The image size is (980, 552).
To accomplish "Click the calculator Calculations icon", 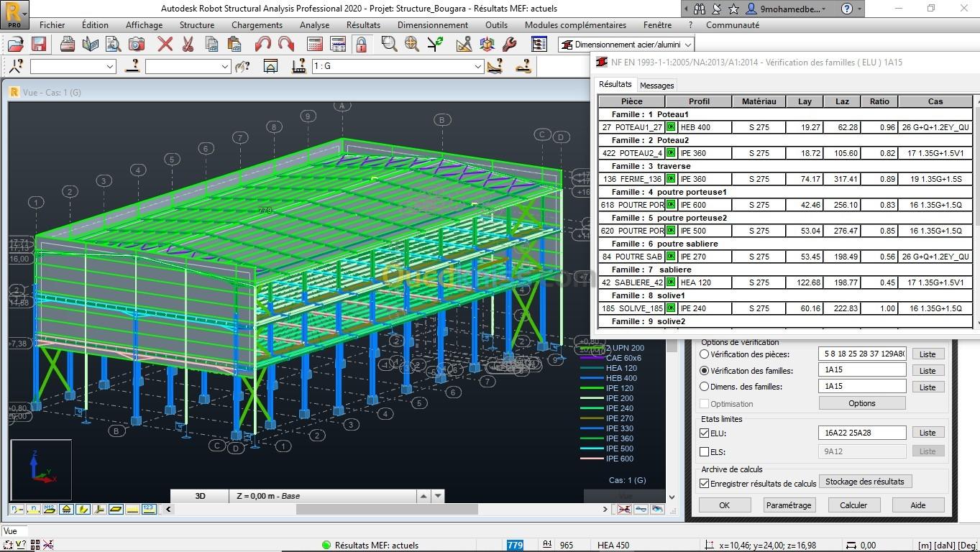I will tap(315, 44).
